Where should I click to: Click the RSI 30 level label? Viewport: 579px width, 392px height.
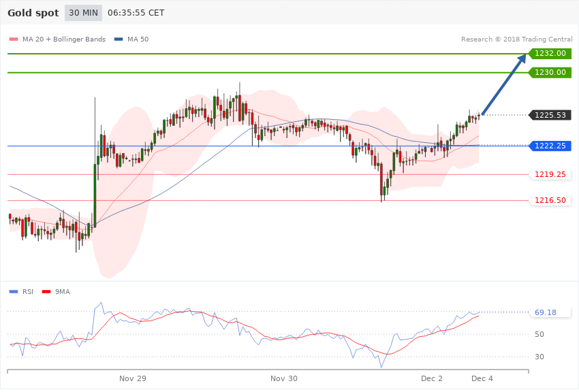pos(539,357)
